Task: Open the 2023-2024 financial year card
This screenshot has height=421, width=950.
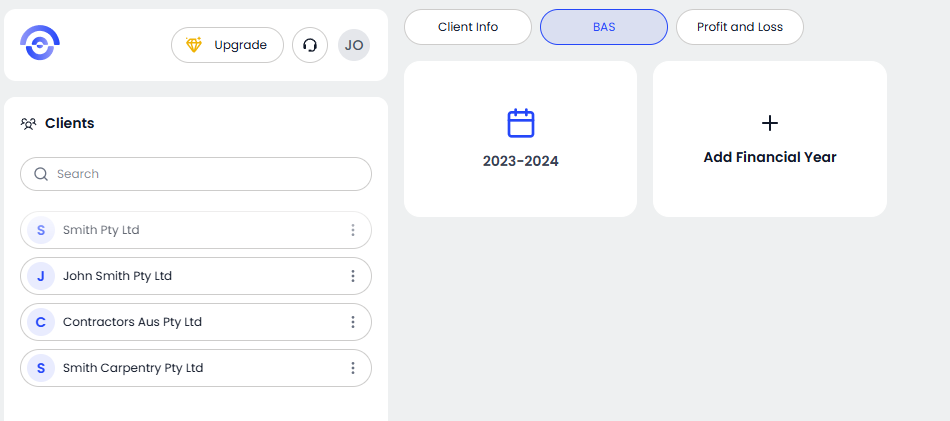Action: (x=520, y=140)
